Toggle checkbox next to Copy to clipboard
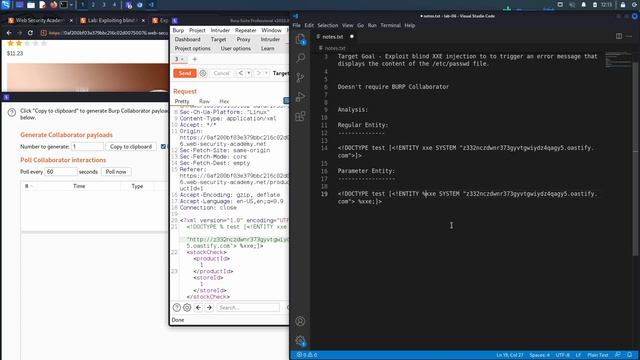This screenshot has width=640, height=360. pos(163,147)
